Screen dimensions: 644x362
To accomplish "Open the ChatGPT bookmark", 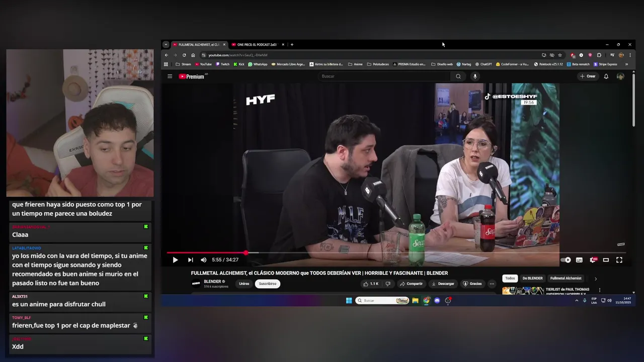I will pos(483,64).
